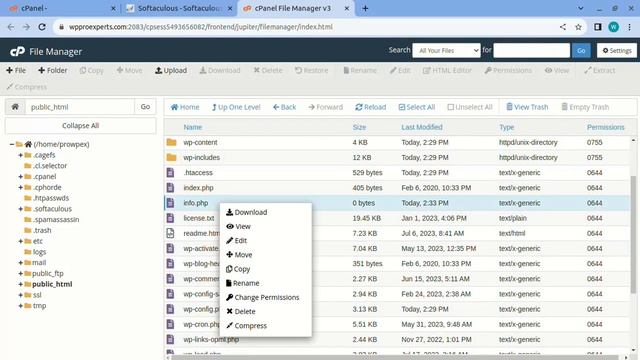
Task: Go to Home in file navigation bar
Action: tap(185, 107)
